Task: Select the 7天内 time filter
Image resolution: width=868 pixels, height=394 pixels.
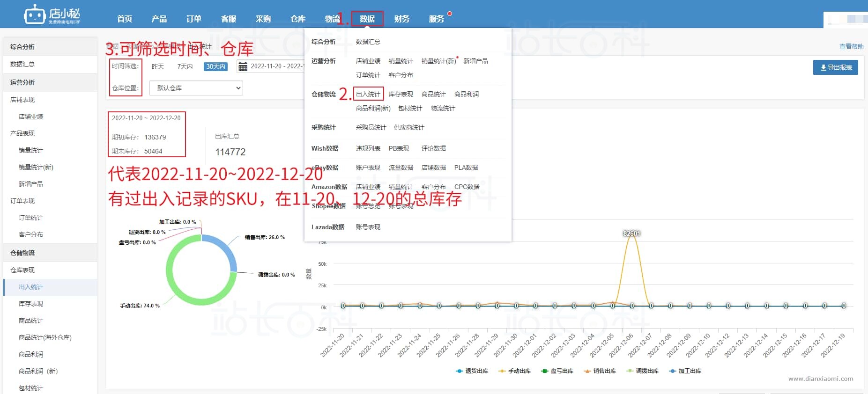Action: click(x=185, y=66)
